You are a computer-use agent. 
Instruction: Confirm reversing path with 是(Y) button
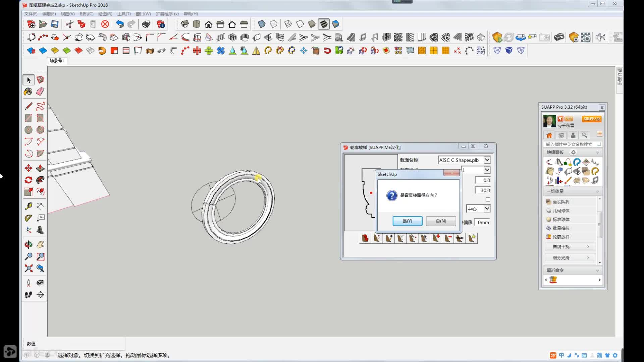coord(407,221)
